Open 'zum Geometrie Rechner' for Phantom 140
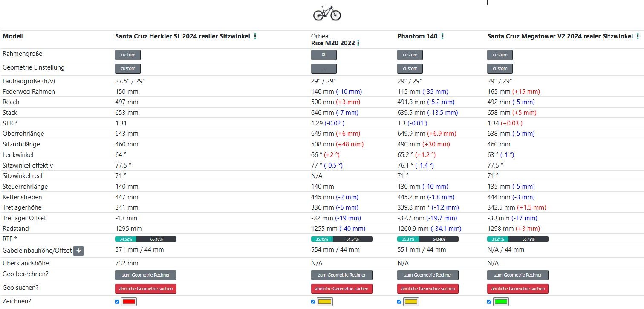Image resolution: width=644 pixels, height=309 pixels. (x=427, y=275)
